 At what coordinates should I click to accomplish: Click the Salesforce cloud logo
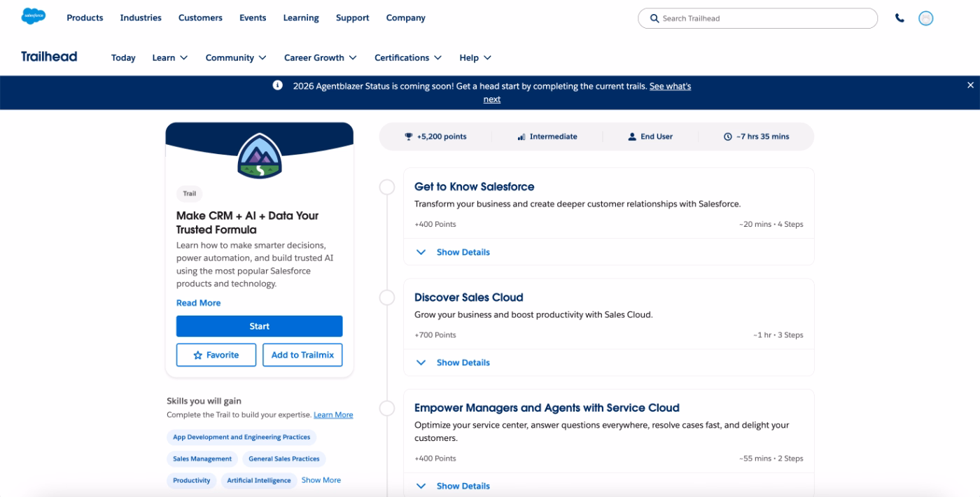tap(34, 16)
